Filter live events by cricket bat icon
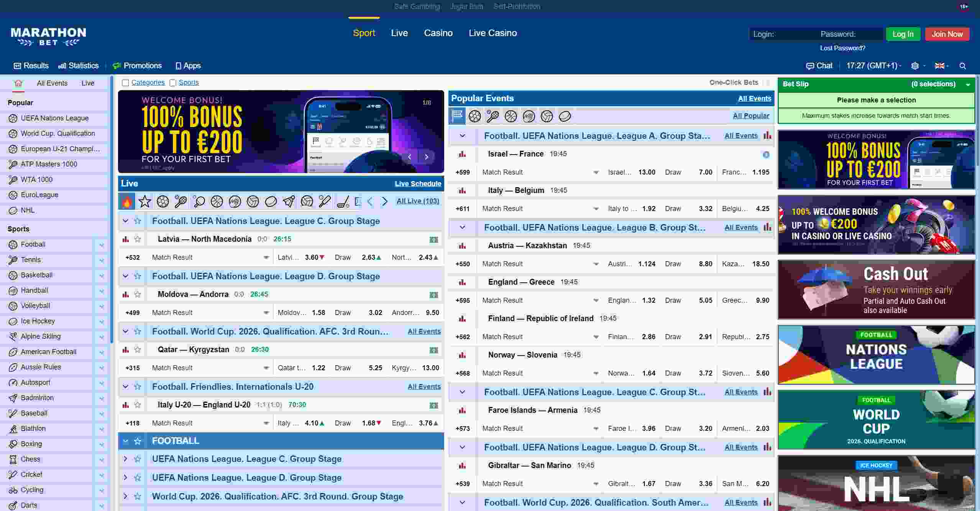980x511 pixels. [x=325, y=201]
